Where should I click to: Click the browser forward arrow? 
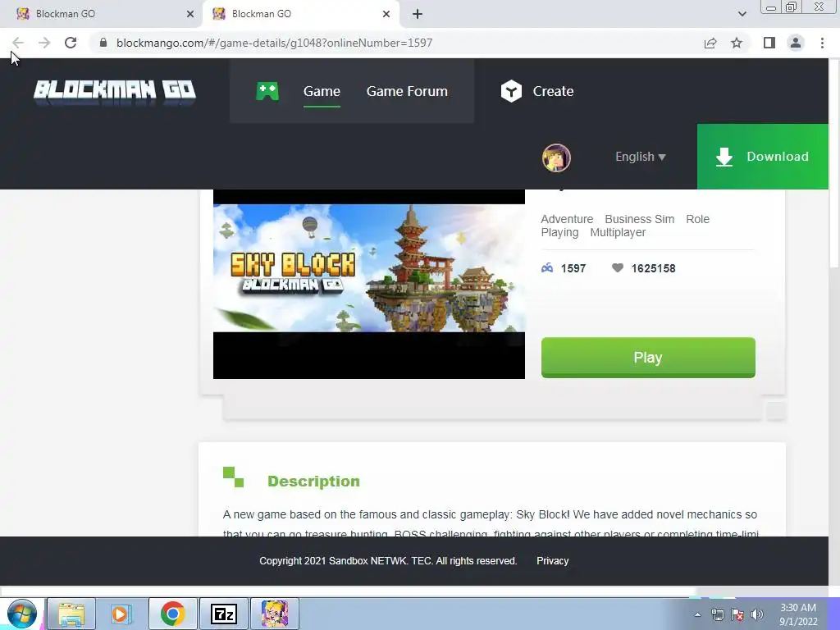click(44, 43)
